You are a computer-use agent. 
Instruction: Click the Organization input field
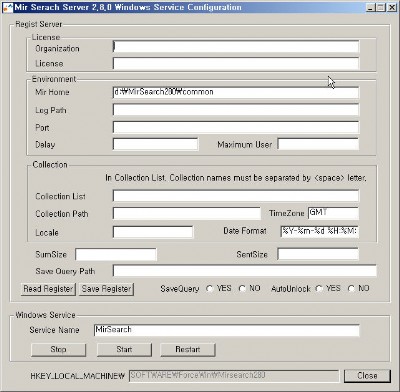coord(236,47)
